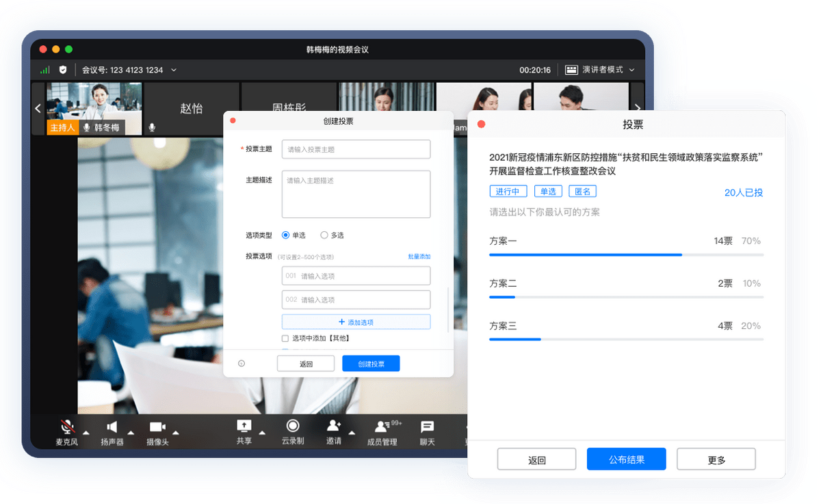The width and height of the screenshot is (821, 504).
Task: Click the poll topic (投票主题) input field
Action: point(356,149)
